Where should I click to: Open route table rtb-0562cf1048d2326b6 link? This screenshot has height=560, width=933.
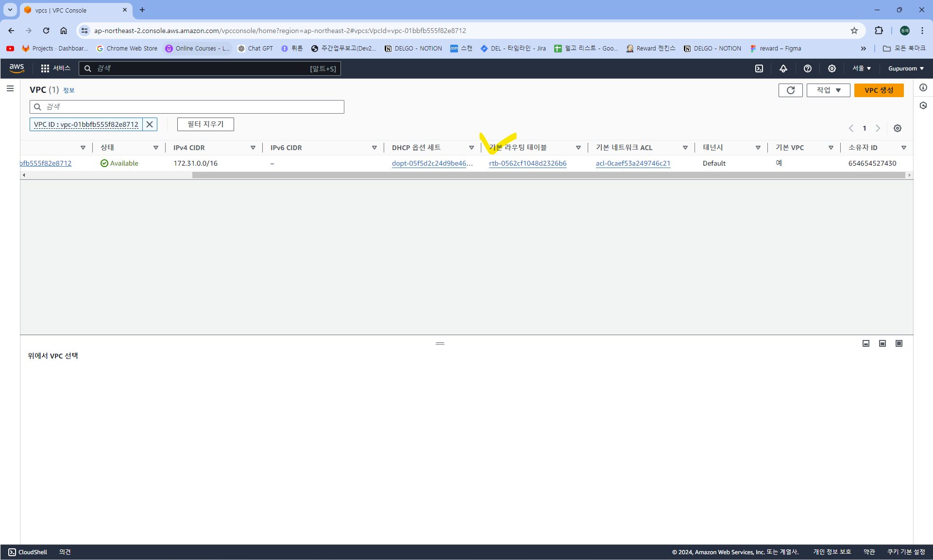527,163
